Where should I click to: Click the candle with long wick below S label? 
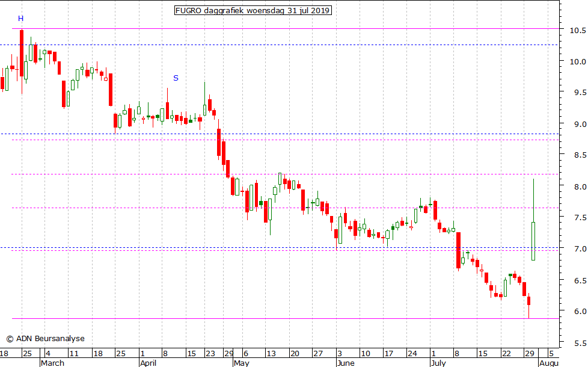(167, 110)
